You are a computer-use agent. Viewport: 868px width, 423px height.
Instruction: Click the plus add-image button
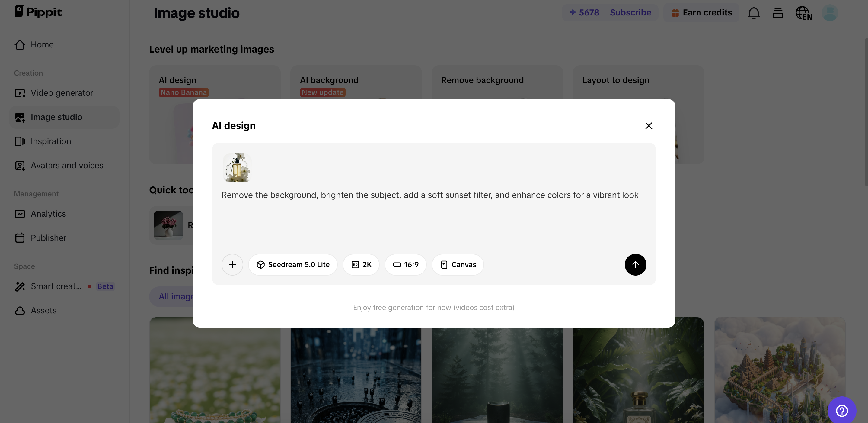[x=232, y=264]
